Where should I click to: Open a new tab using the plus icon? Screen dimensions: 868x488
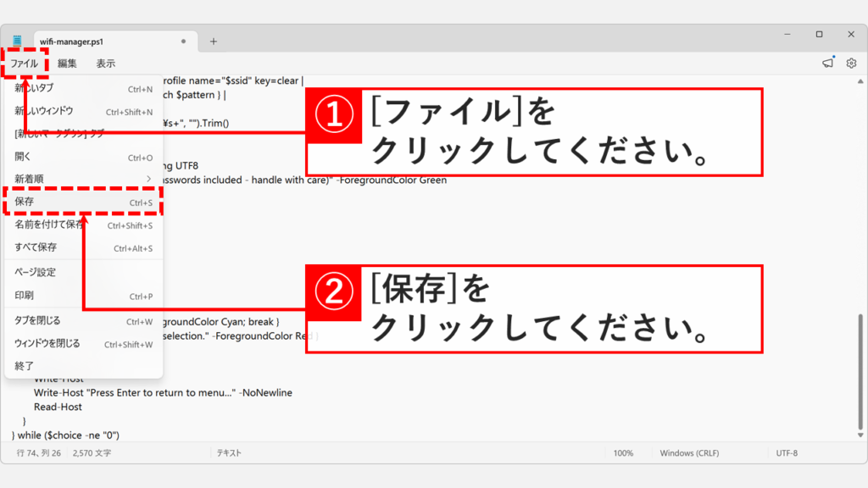click(x=214, y=40)
